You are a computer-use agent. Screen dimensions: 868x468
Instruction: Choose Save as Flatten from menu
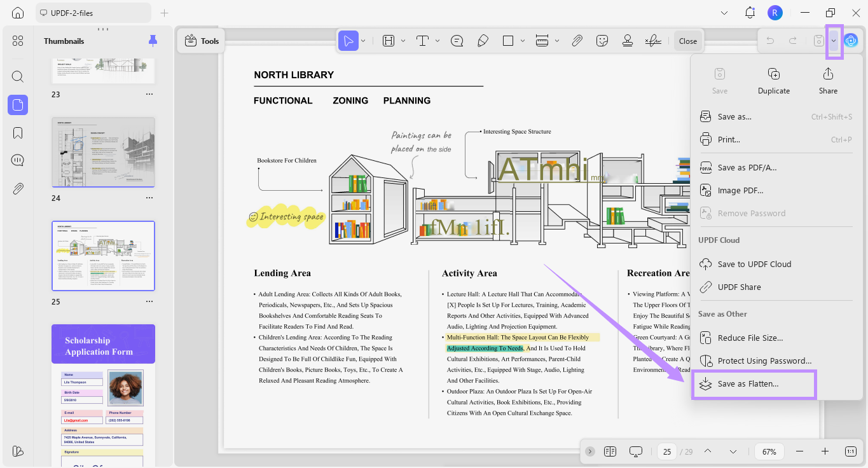[x=748, y=384]
